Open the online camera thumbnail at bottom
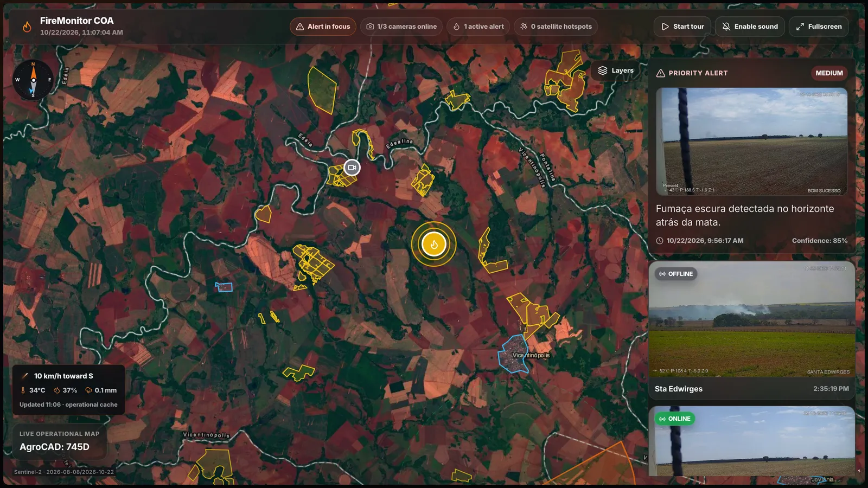Screen dimensions: 868x488 pyautogui.click(x=751, y=441)
